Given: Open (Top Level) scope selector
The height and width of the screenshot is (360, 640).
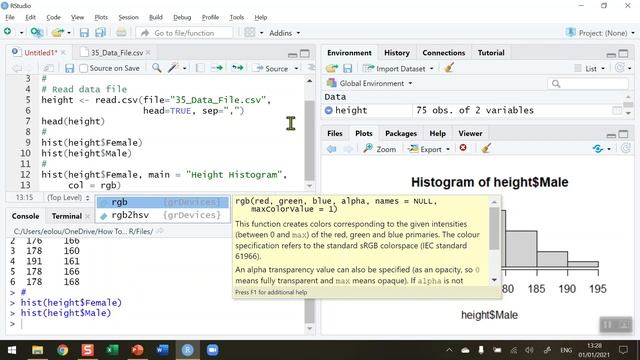Looking at the screenshot, I should (68, 198).
